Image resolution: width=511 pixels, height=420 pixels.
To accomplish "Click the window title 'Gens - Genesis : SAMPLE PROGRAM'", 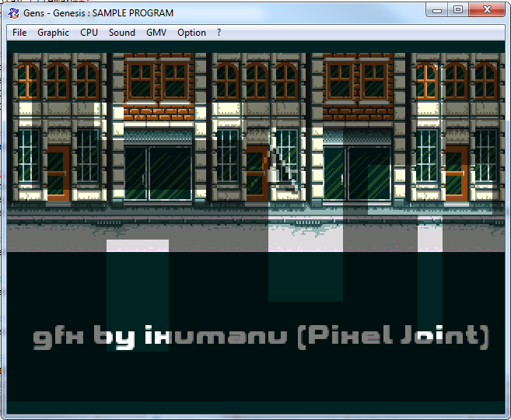I will [x=99, y=13].
